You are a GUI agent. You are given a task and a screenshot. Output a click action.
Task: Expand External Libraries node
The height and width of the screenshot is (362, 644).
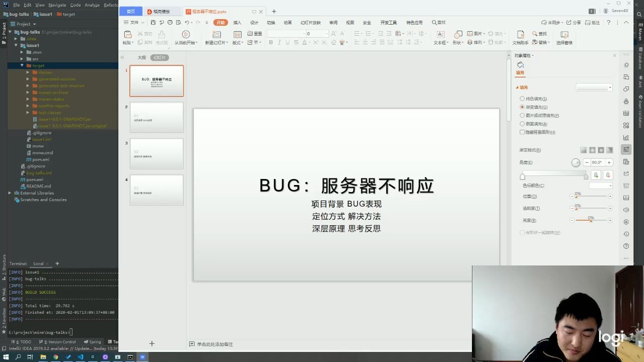(x=10, y=193)
